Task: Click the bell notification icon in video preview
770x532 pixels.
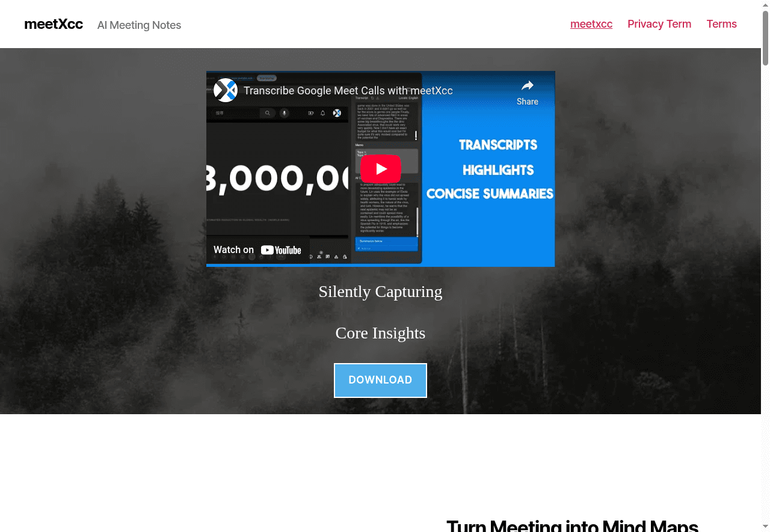Action: (x=323, y=113)
